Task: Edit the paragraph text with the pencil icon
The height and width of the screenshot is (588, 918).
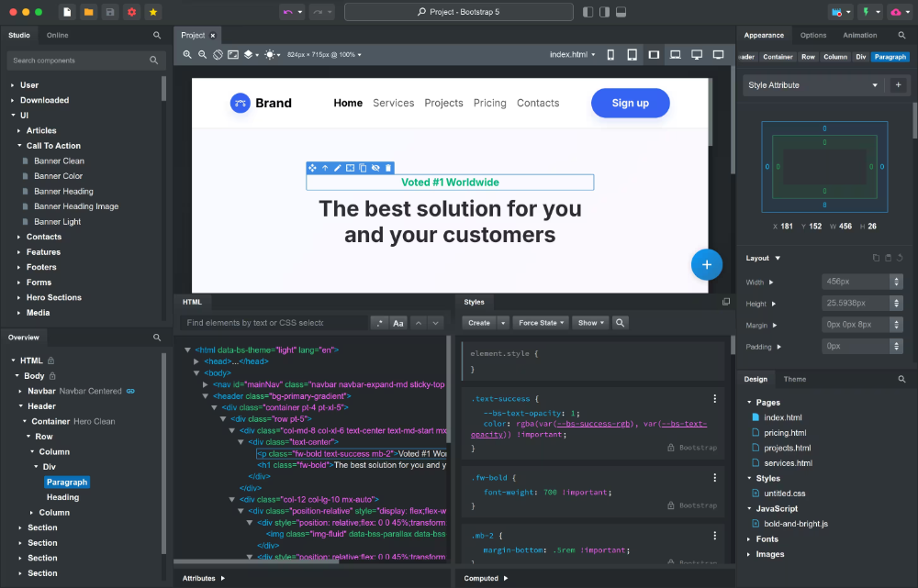Action: (x=338, y=168)
